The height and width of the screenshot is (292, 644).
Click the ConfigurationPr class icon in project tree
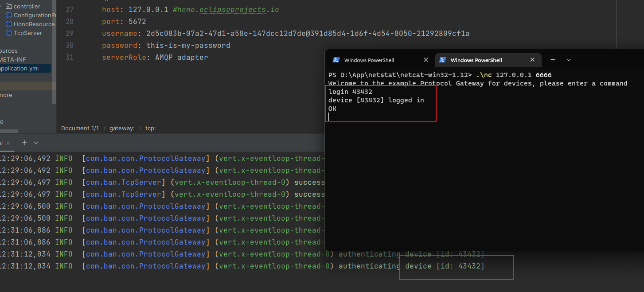point(8,16)
